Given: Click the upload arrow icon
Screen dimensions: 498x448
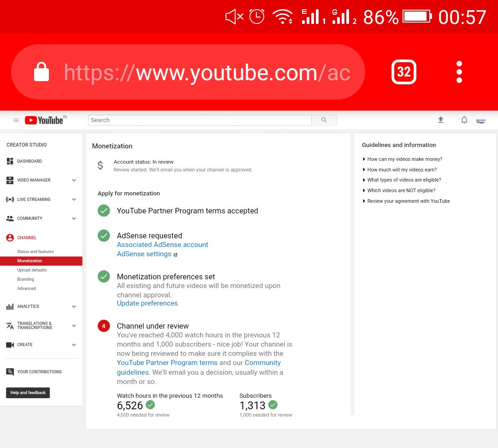Looking at the screenshot, I should point(440,120).
